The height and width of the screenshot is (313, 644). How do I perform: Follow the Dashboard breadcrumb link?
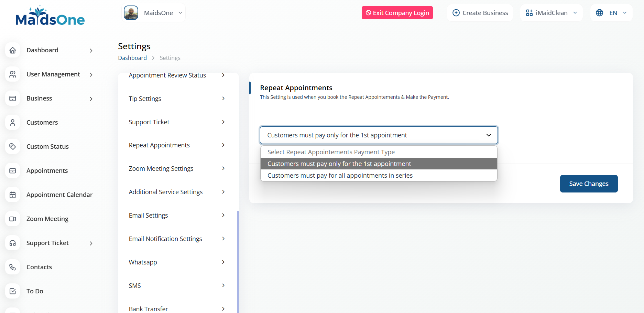(x=132, y=58)
